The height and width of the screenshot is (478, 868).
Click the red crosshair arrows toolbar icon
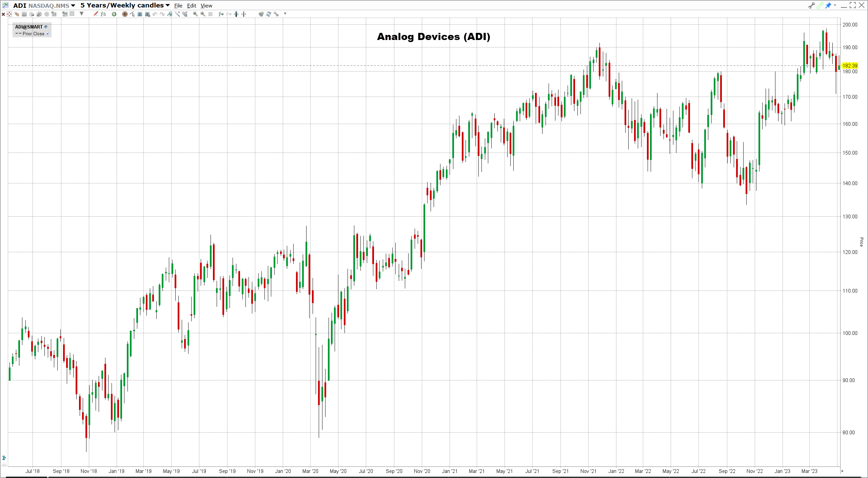(x=9, y=14)
